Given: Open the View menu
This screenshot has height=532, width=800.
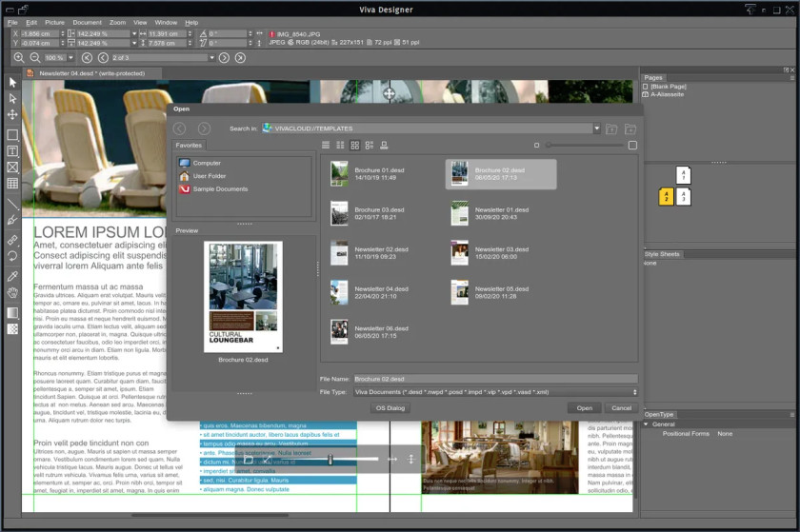Looking at the screenshot, I should (x=140, y=23).
